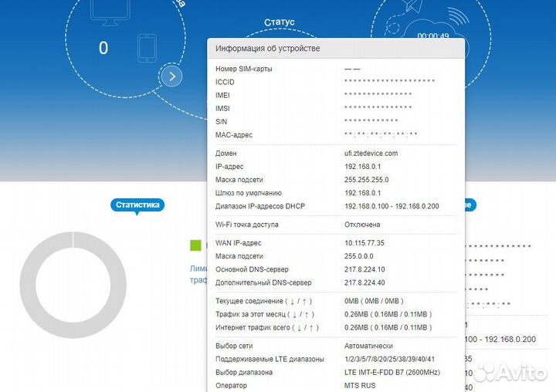The width and height of the screenshot is (556, 392).
Task: Click the smartphone icon in the devices circle
Action: [x=147, y=48]
